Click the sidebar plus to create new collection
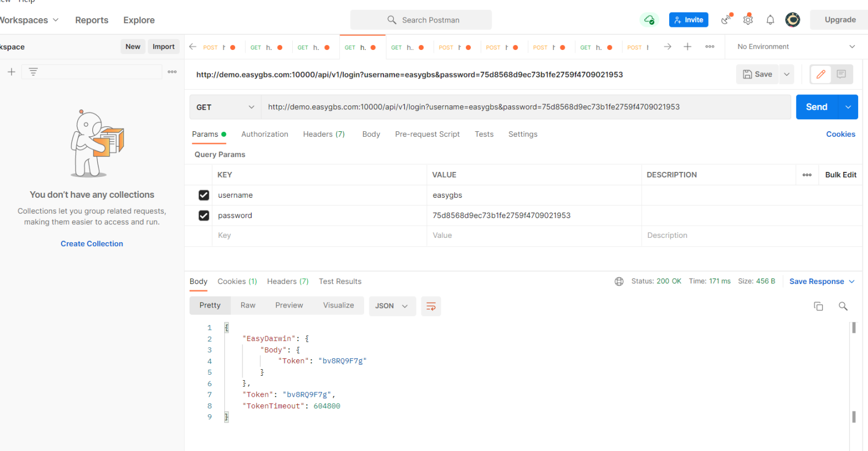This screenshot has width=868, height=451. point(11,72)
